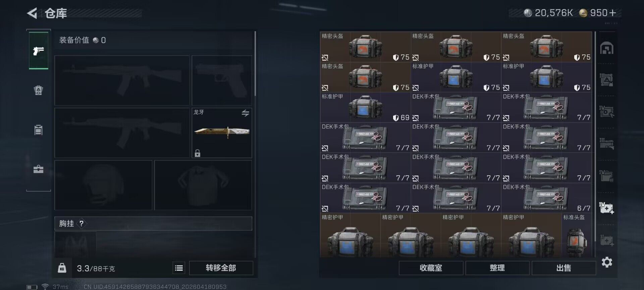Open the level IV folder storage box
The width and height of the screenshot is (644, 290).
click(x=607, y=176)
